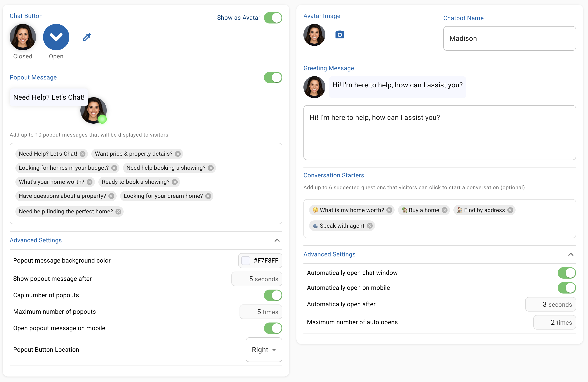Remove the 'Speak with agent' starter chip
This screenshot has width=588, height=382.
370,226
